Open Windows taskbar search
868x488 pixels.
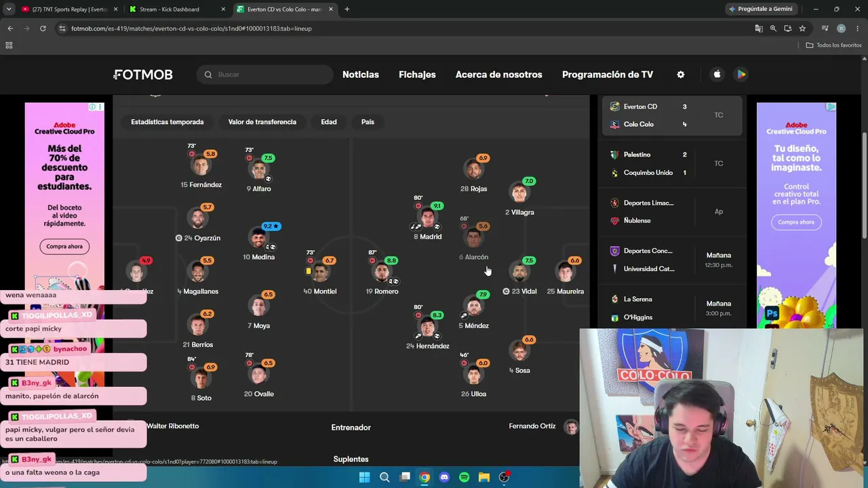[384, 477]
